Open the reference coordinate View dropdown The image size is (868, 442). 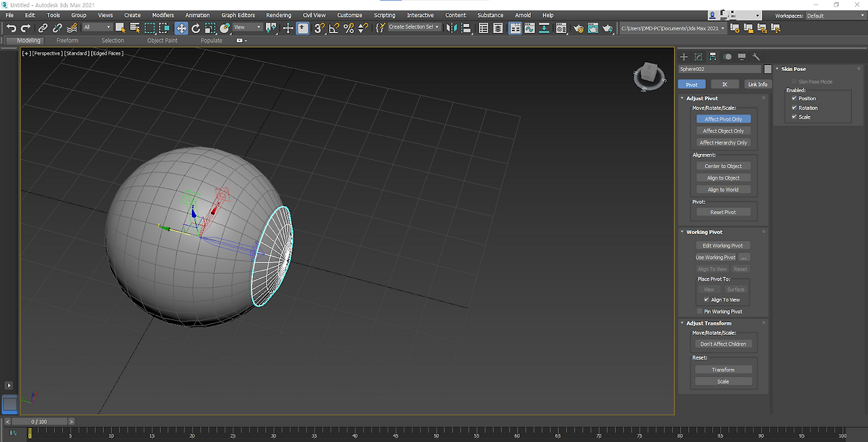248,27
